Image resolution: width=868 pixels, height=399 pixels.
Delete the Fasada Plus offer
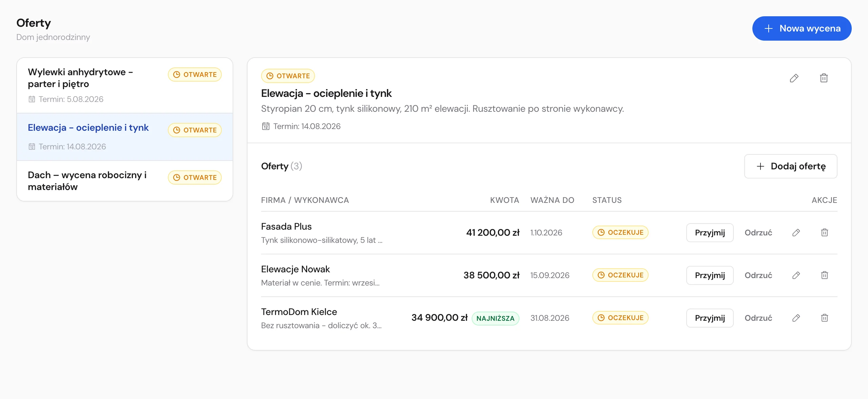[825, 233]
